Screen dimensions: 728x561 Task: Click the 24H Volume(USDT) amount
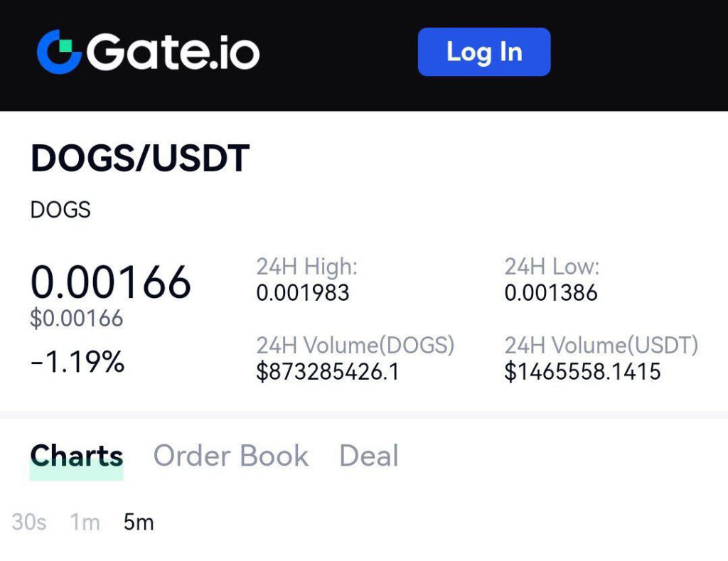(x=583, y=372)
